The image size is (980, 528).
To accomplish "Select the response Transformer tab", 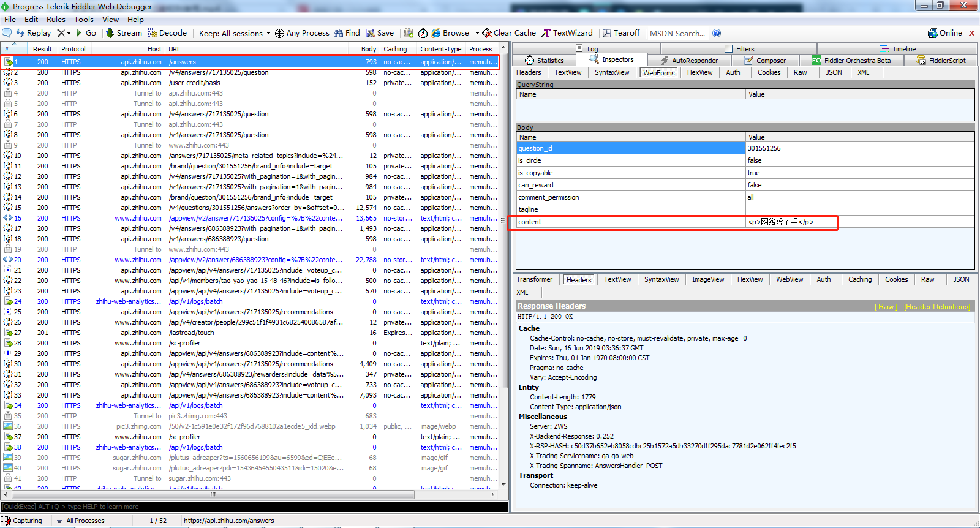I will tap(534, 279).
